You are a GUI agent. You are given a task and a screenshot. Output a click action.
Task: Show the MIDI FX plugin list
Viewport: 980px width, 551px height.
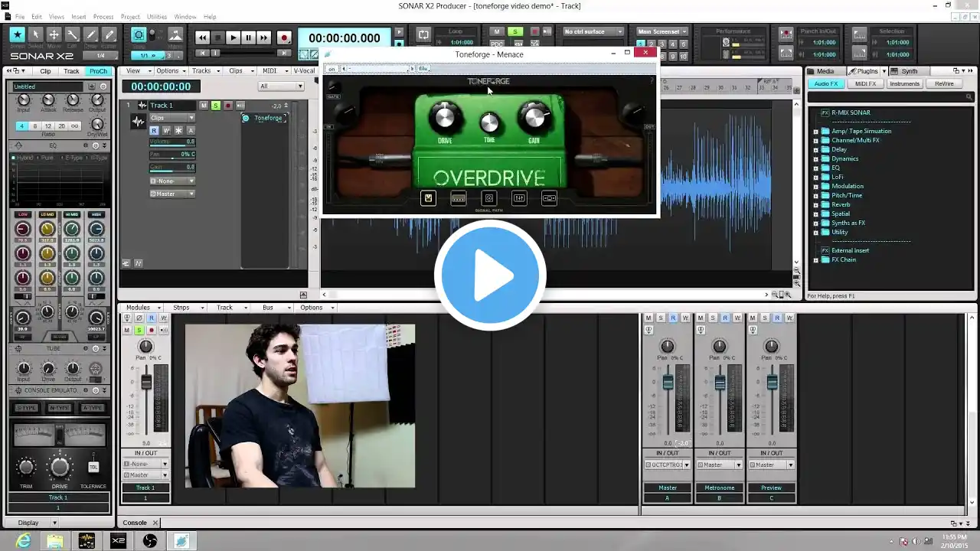click(865, 83)
